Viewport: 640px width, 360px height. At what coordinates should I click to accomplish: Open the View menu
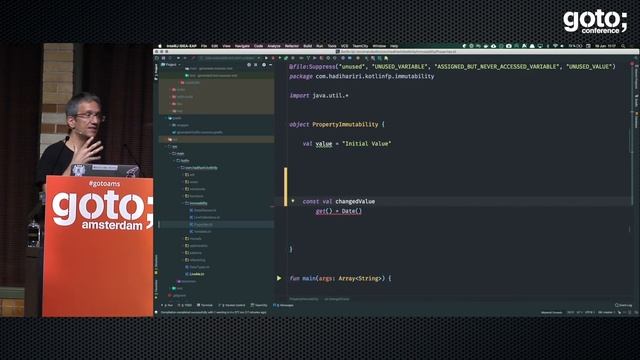[x=227, y=46]
